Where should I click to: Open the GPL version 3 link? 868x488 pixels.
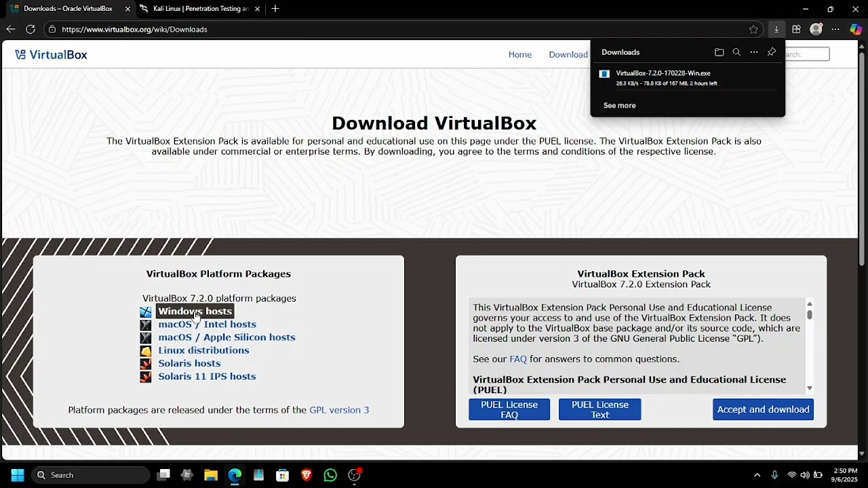pyautogui.click(x=339, y=410)
